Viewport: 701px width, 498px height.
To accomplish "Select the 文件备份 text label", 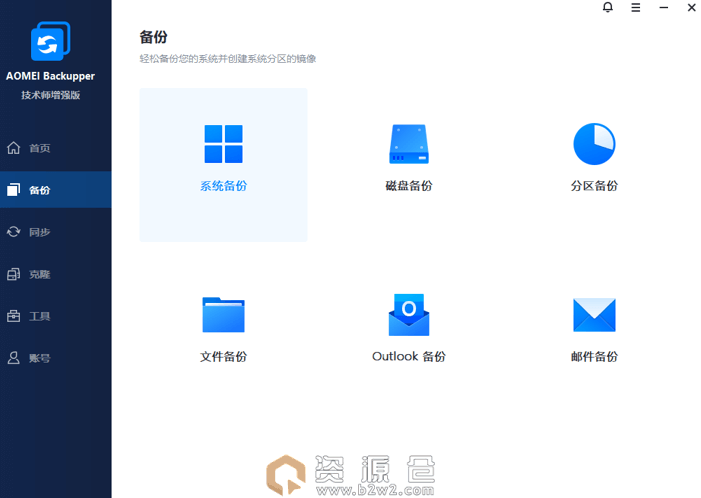I will tap(223, 357).
